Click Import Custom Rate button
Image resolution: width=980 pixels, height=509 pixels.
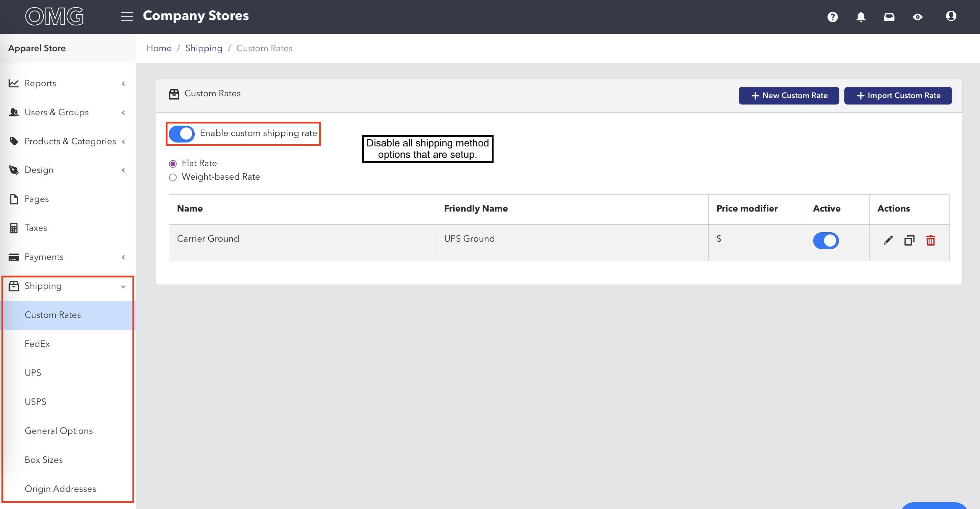point(898,96)
